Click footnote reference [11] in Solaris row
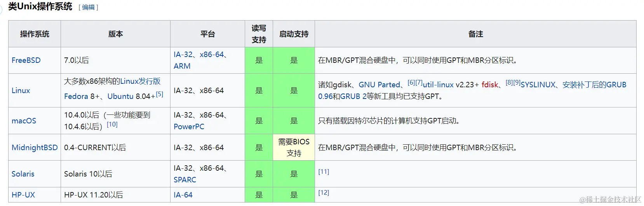The width and height of the screenshot is (644, 206). pos(324,171)
